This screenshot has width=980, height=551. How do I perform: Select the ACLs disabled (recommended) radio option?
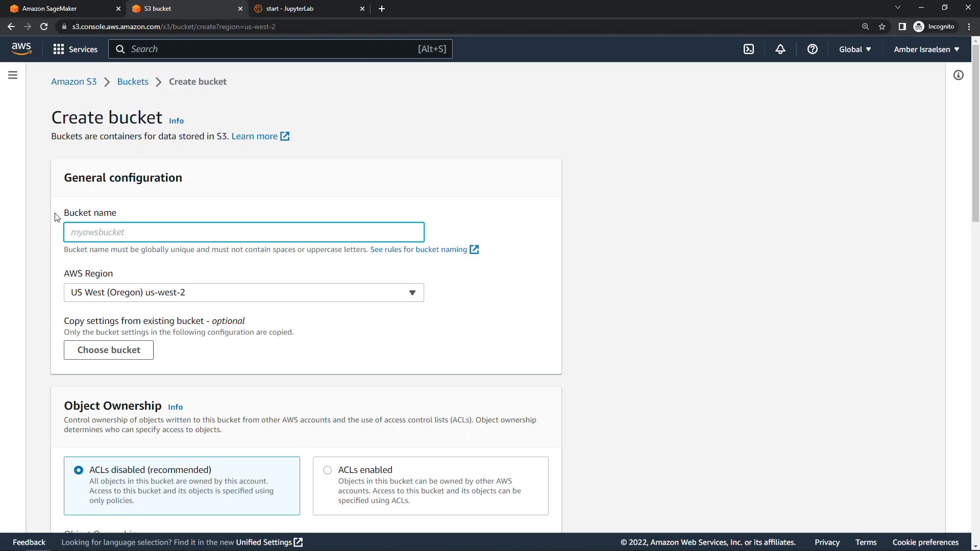pyautogui.click(x=79, y=470)
